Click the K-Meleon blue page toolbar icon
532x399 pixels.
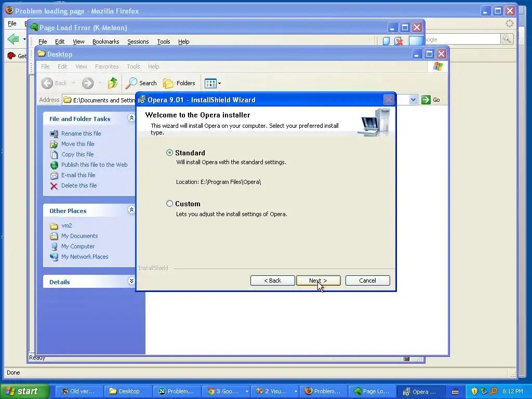click(386, 41)
